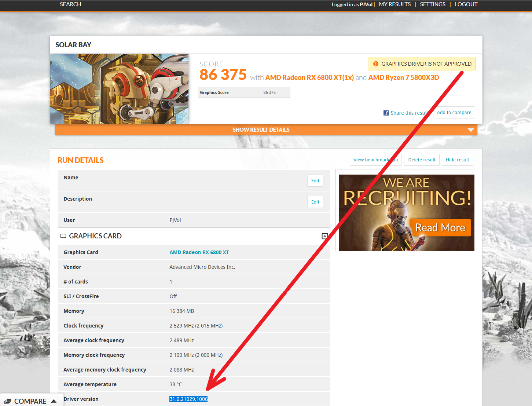The width and height of the screenshot is (532, 406).
Task: Click the Share this result link
Action: pos(409,113)
